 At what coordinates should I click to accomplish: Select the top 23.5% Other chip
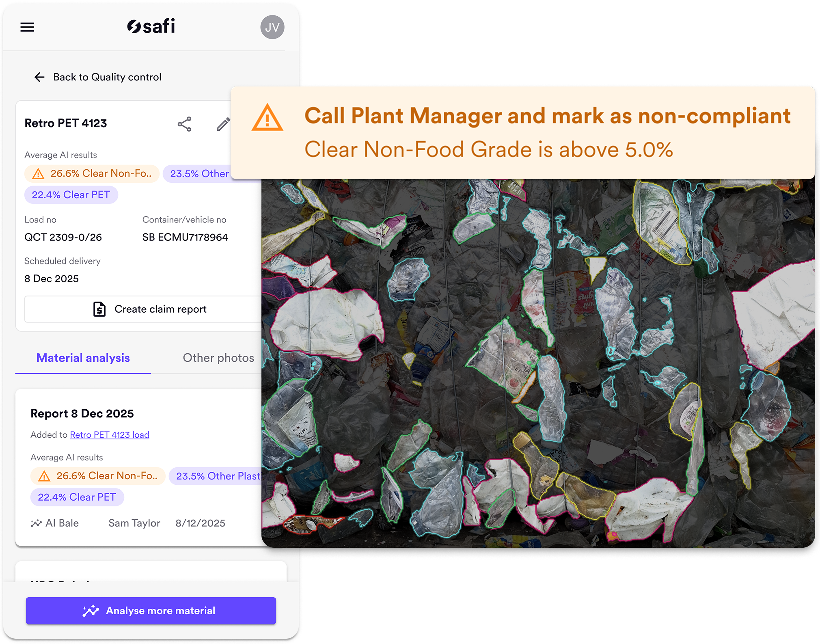click(198, 174)
